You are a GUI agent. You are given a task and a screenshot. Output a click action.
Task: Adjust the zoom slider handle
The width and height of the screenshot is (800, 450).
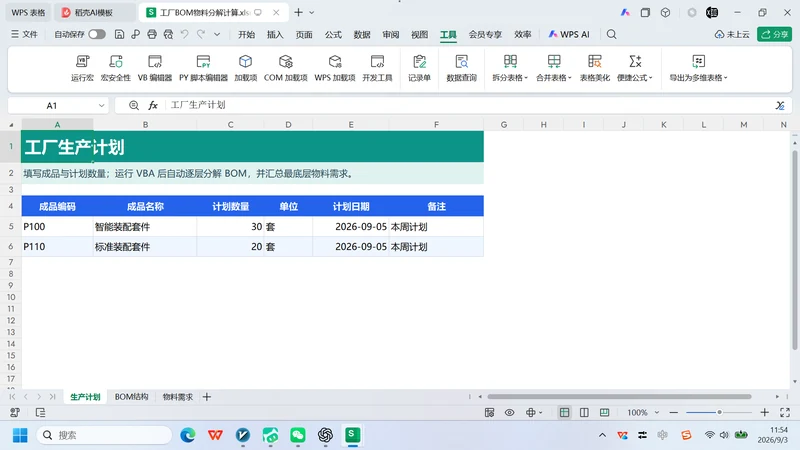719,412
